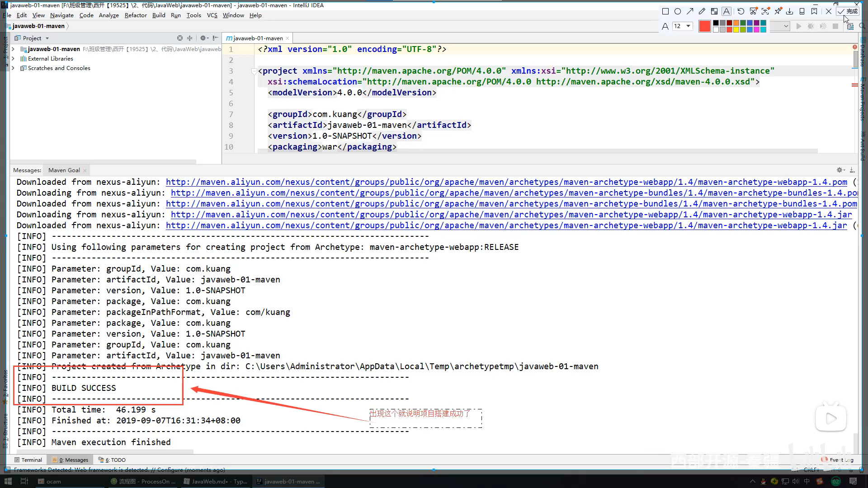Select the ellipse annotation tool
This screenshot has height=488, width=868.
(x=678, y=11)
